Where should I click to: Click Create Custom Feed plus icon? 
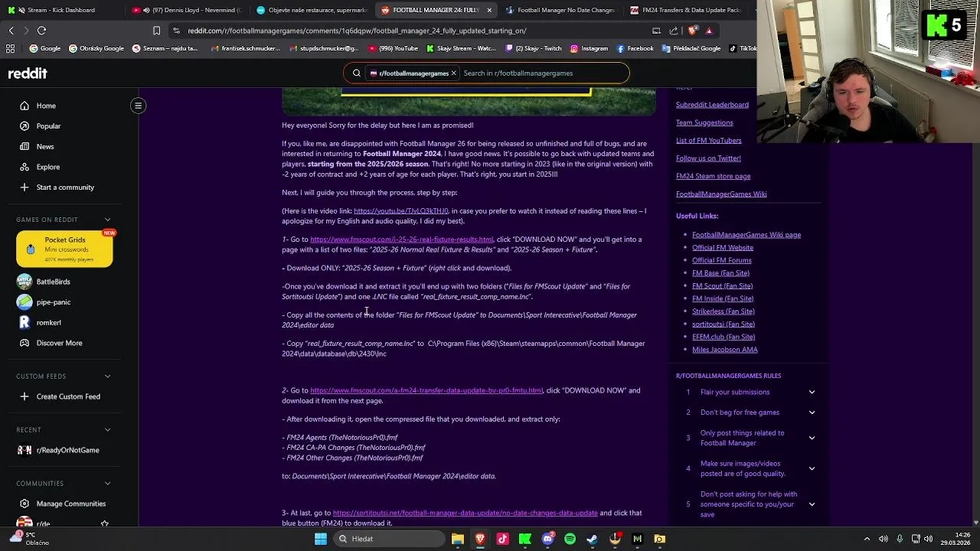point(24,396)
